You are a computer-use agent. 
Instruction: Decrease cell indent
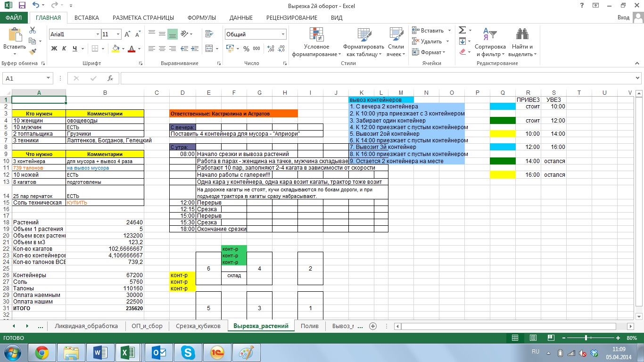click(185, 49)
